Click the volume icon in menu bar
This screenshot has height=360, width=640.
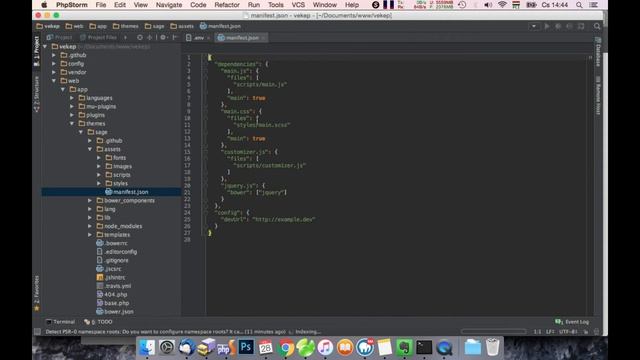click(488, 5)
